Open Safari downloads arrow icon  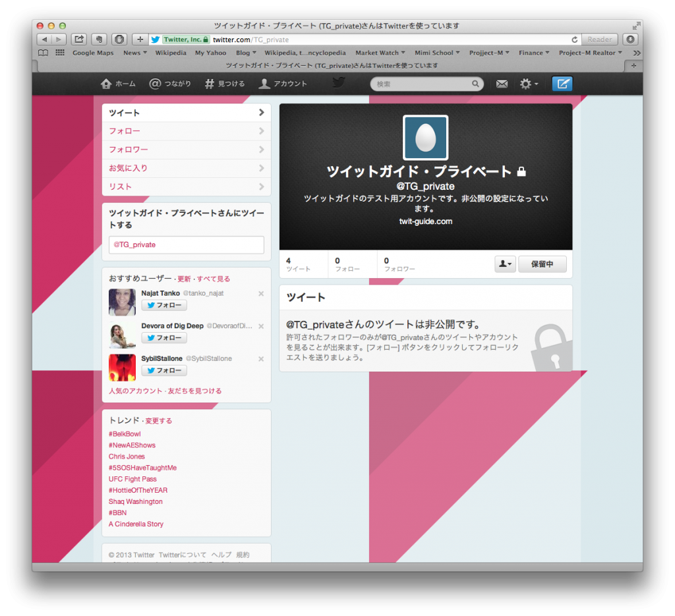tap(630, 40)
